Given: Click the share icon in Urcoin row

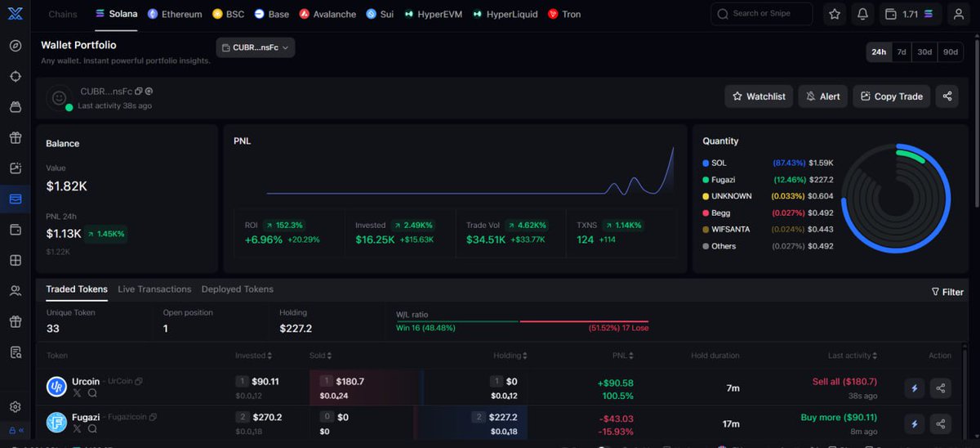Looking at the screenshot, I should [x=941, y=388].
